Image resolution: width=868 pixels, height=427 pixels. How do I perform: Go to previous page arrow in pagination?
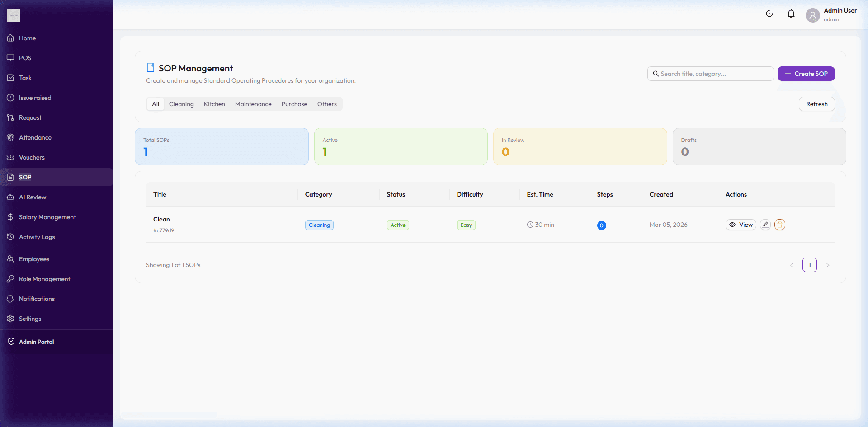pos(791,265)
